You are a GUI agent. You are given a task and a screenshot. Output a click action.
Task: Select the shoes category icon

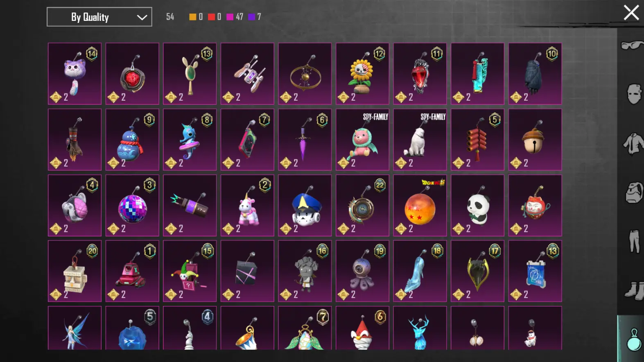coord(634,291)
